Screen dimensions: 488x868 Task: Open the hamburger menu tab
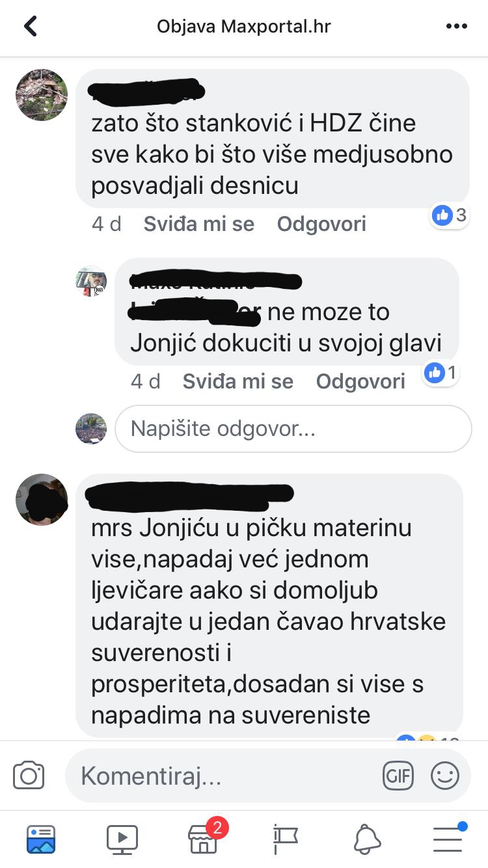click(x=448, y=838)
